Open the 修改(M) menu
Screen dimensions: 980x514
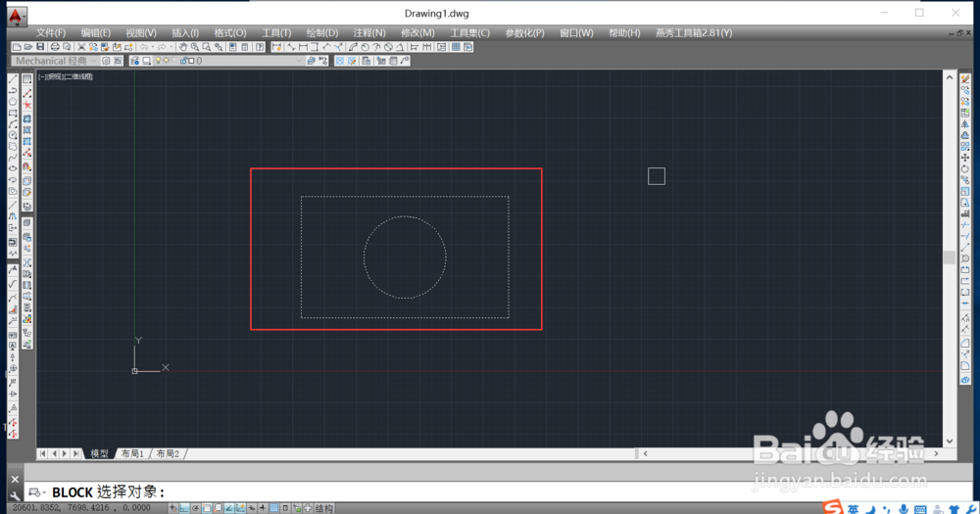click(417, 33)
